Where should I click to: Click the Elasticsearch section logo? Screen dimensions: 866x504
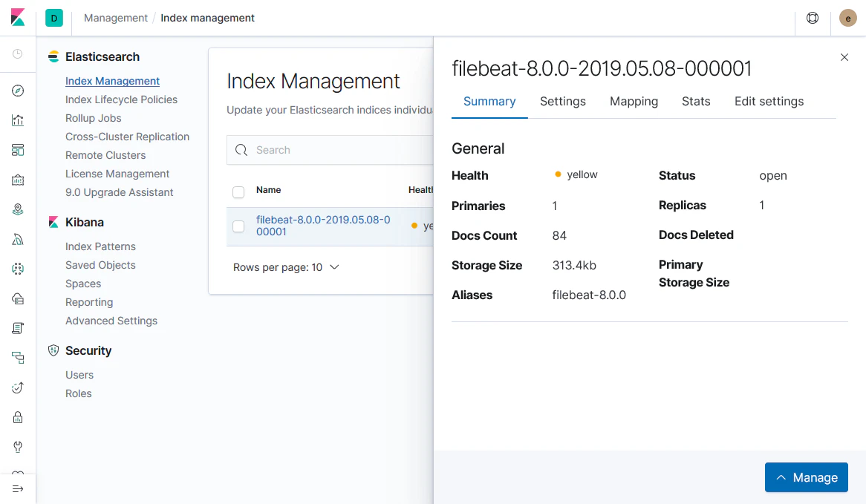pyautogui.click(x=53, y=57)
